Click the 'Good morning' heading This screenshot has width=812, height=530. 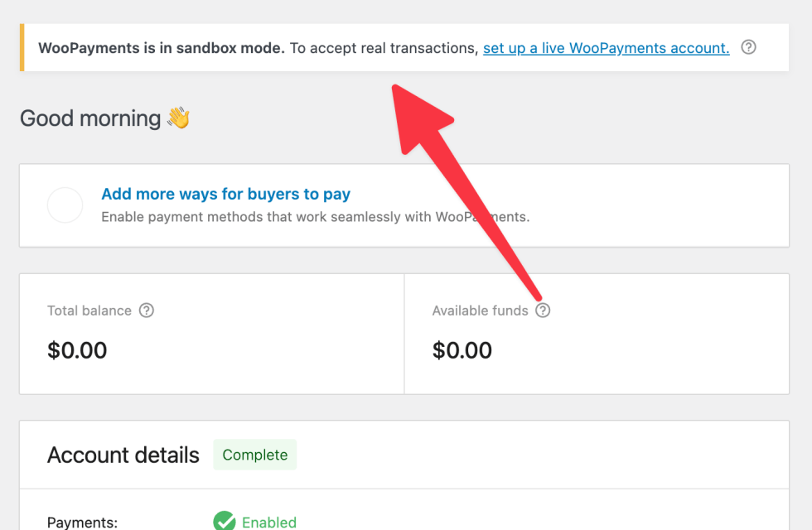click(90, 118)
